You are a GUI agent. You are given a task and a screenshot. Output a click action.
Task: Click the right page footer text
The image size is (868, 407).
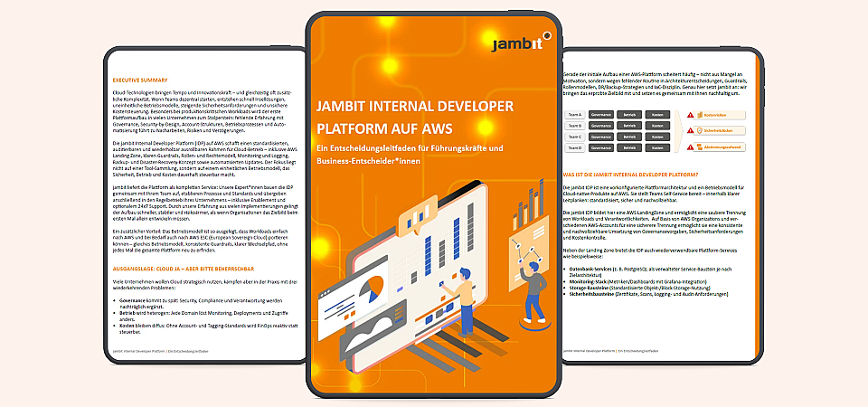click(x=610, y=351)
